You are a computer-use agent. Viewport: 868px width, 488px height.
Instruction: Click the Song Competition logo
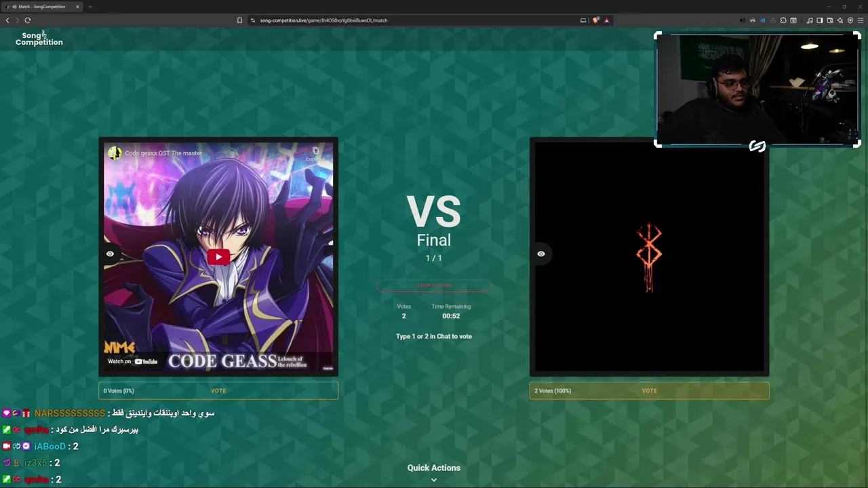tap(39, 39)
